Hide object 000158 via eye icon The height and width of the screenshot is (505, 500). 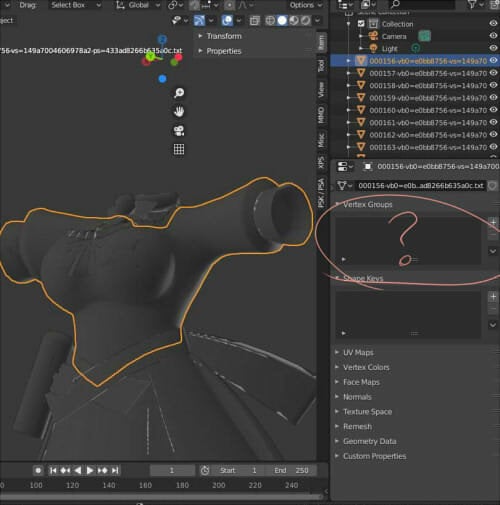click(x=493, y=85)
